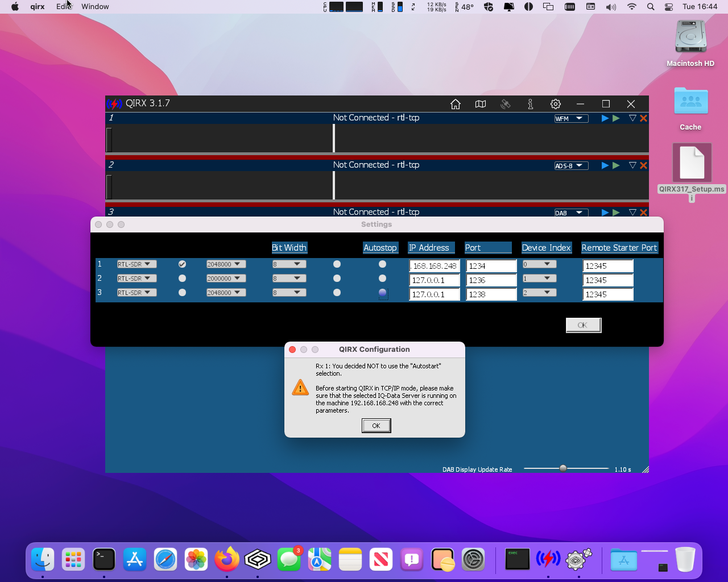Start receiver 3 with the blue play arrow

pos(605,213)
